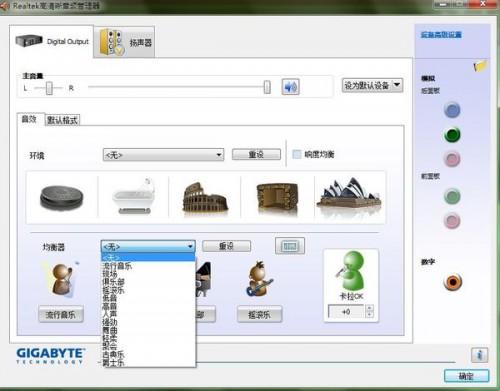Mute the main volume speaker icon

[290, 87]
